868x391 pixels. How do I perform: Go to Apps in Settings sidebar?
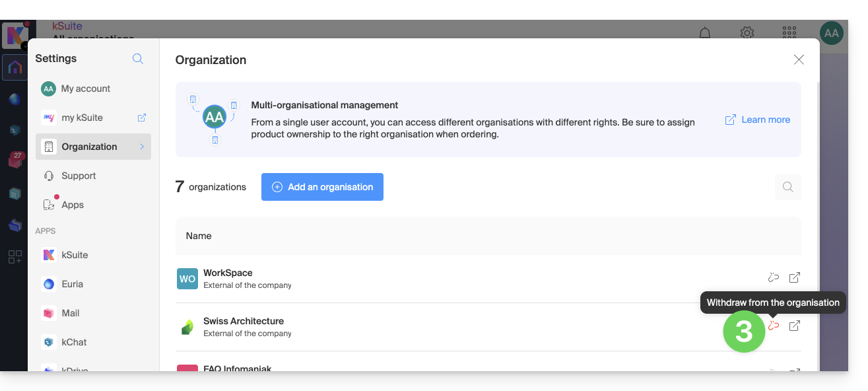(72, 205)
